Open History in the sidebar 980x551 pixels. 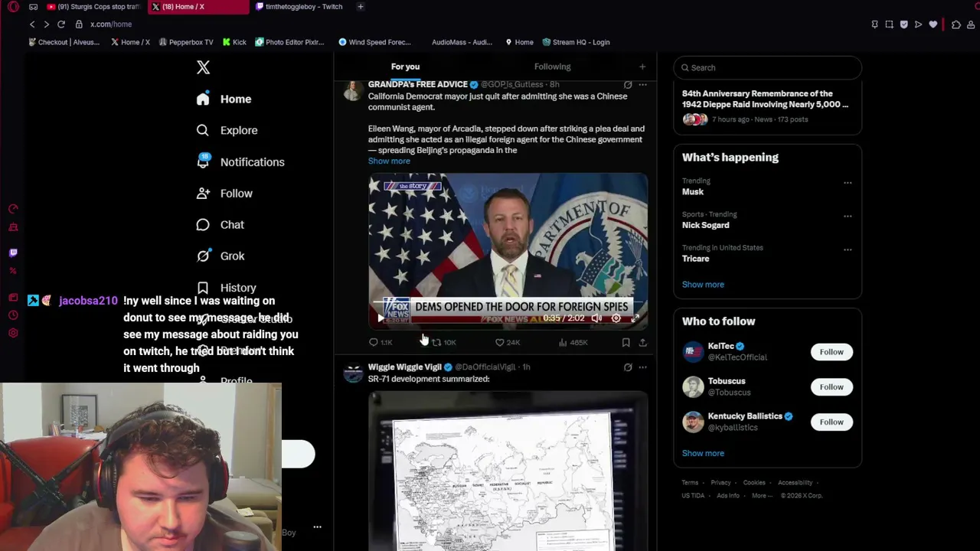click(226, 288)
